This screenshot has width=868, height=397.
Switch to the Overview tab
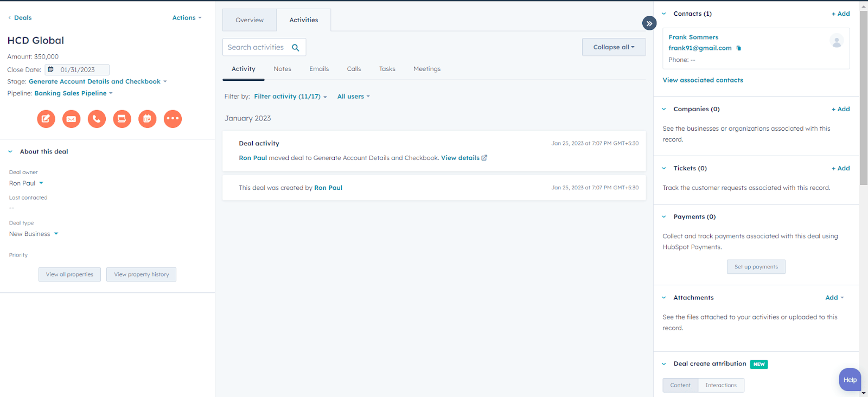pyautogui.click(x=250, y=20)
